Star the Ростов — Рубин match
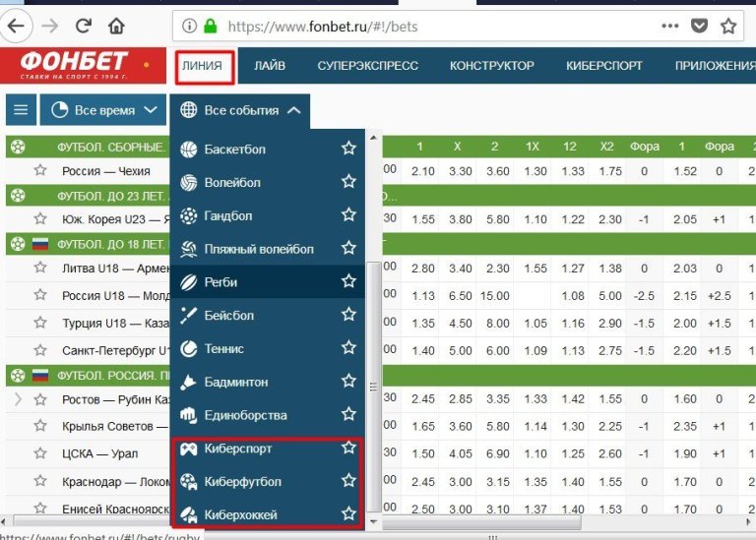The width and height of the screenshot is (756, 540). click(40, 399)
